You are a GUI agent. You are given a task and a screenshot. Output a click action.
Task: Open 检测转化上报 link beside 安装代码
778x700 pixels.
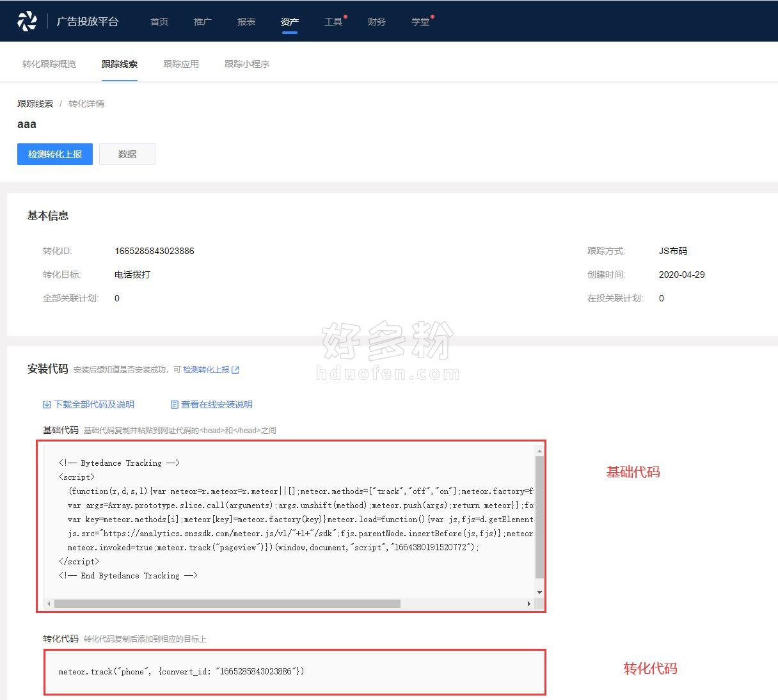tap(206, 370)
